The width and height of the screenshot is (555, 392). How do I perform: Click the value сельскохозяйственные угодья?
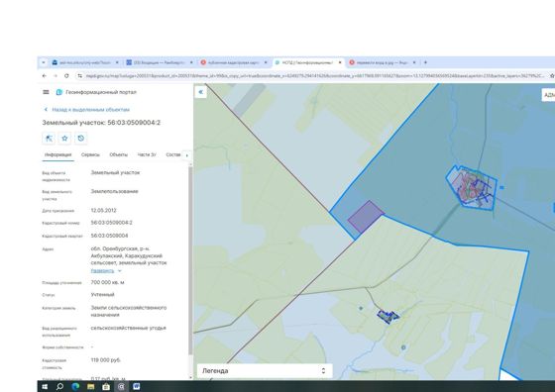[128, 328]
